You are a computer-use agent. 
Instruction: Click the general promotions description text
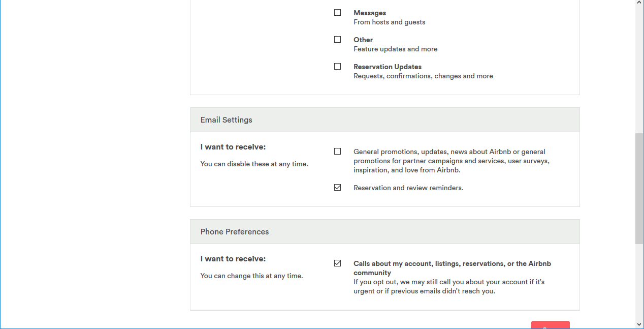451,161
